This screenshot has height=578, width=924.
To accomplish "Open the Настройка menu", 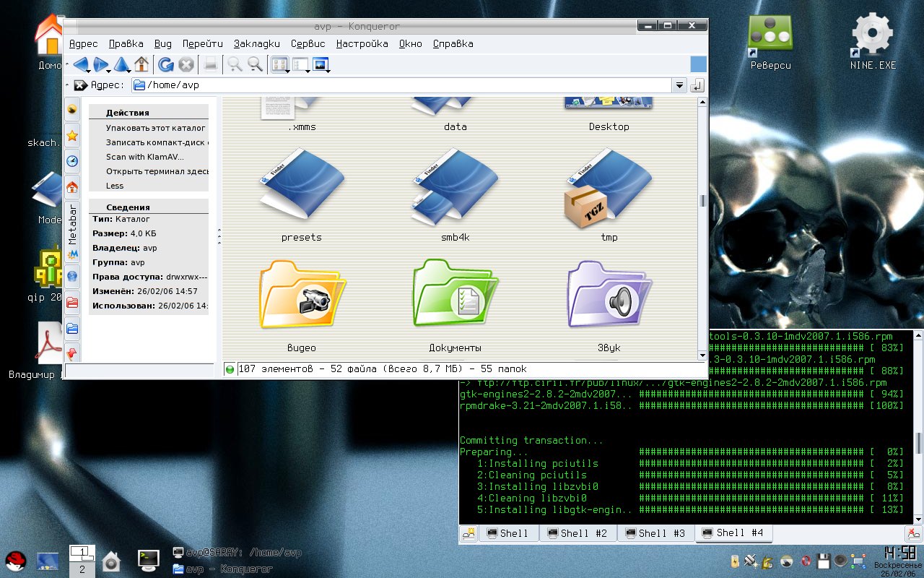I will click(x=362, y=43).
